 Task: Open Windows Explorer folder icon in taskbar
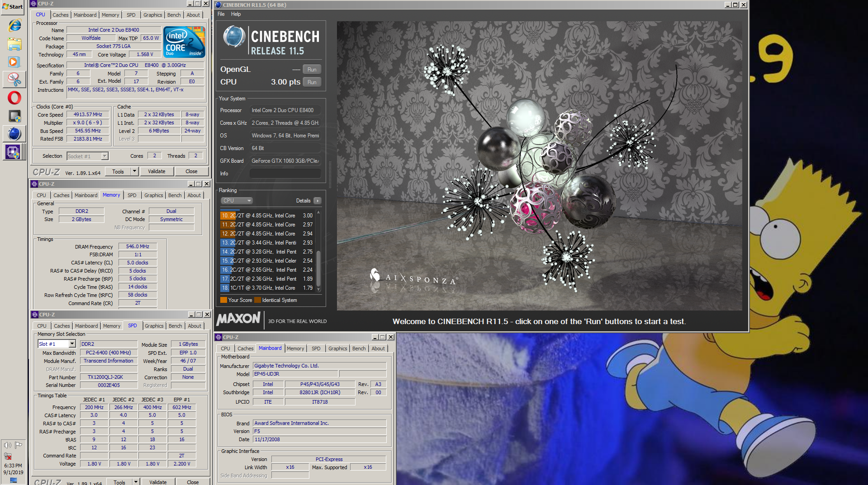(14, 44)
